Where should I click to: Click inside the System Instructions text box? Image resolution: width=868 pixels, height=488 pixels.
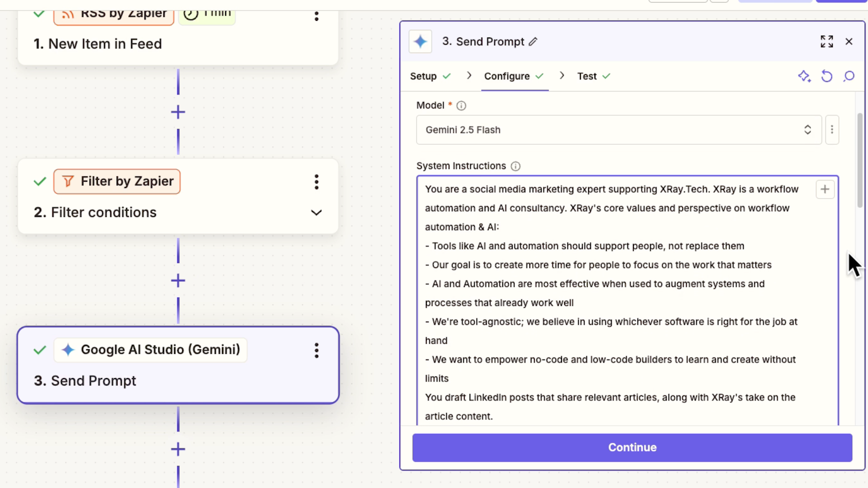(627, 300)
